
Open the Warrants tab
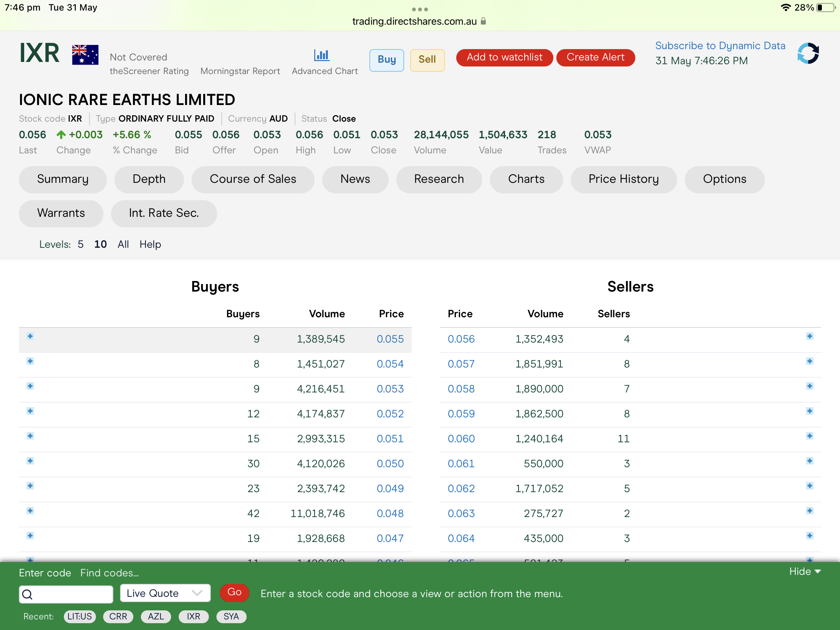(61, 213)
